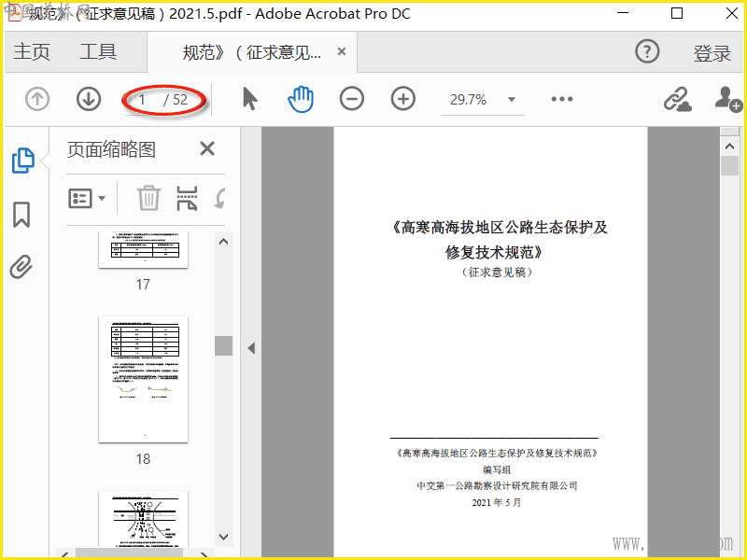Select the page 18 thumbnail
Image resolution: width=747 pixels, height=560 pixels.
point(144,380)
